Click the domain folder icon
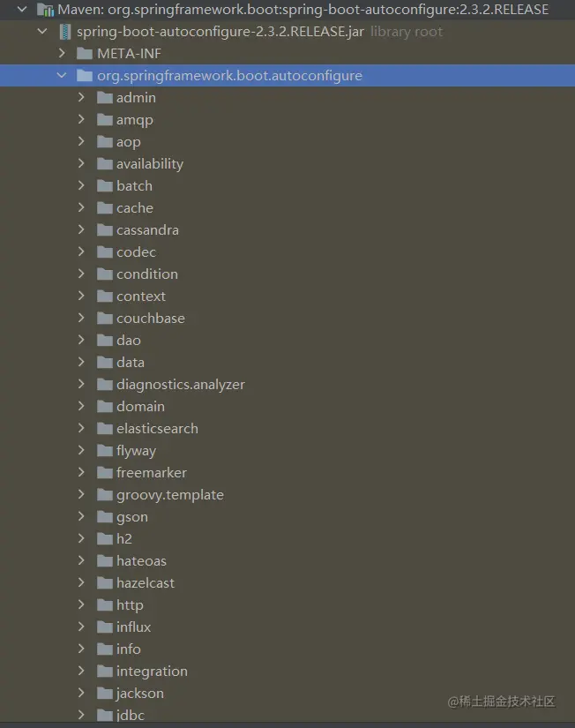 click(x=105, y=406)
